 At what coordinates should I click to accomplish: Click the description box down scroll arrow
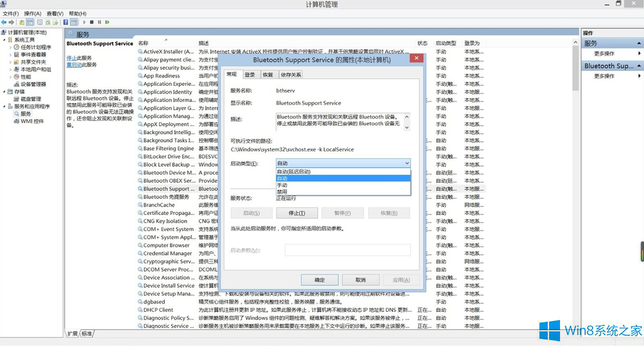coord(407,127)
